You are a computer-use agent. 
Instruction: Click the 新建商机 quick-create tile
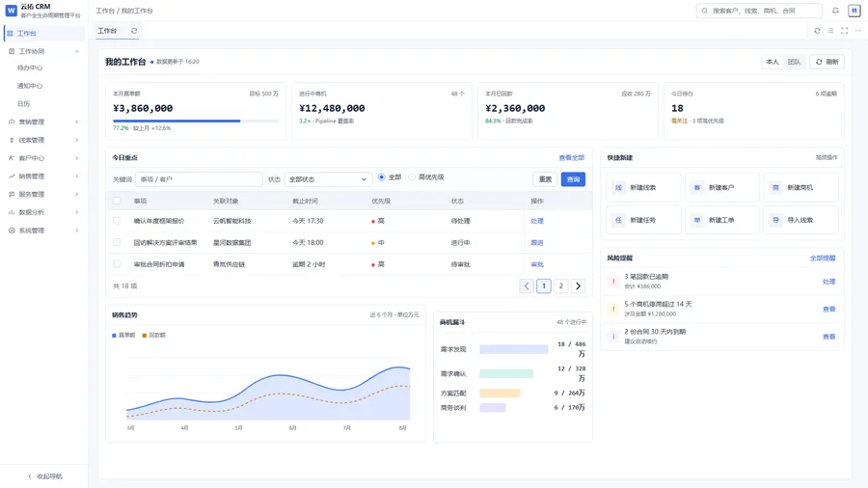(x=801, y=187)
